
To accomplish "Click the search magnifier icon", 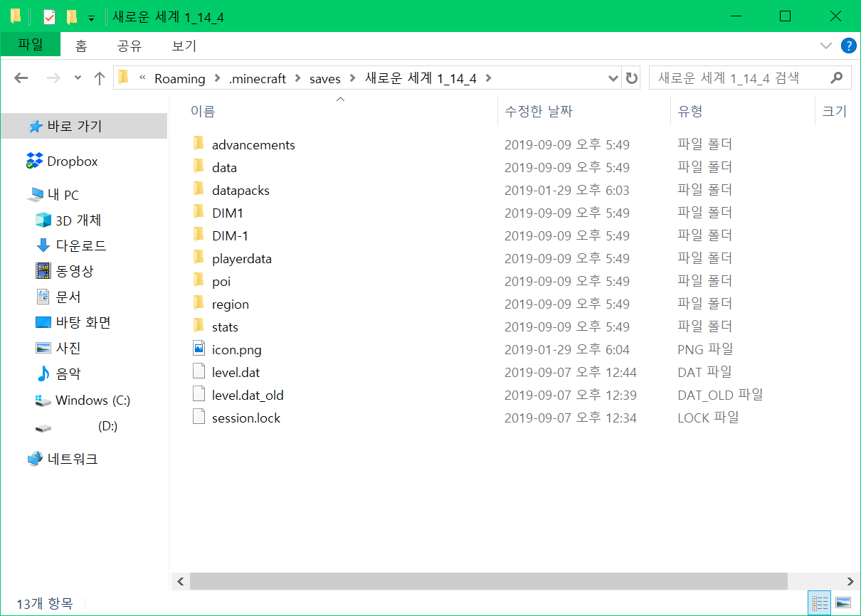I will pos(837,78).
